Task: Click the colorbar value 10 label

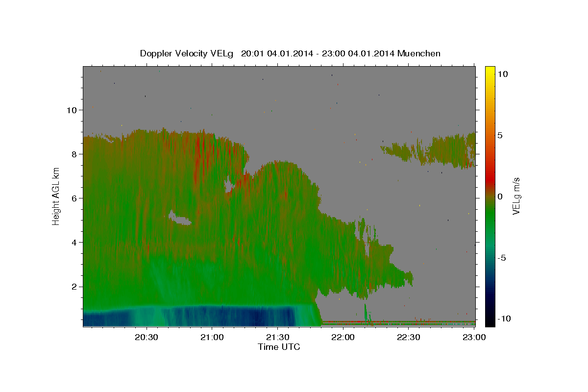Action: (x=503, y=73)
